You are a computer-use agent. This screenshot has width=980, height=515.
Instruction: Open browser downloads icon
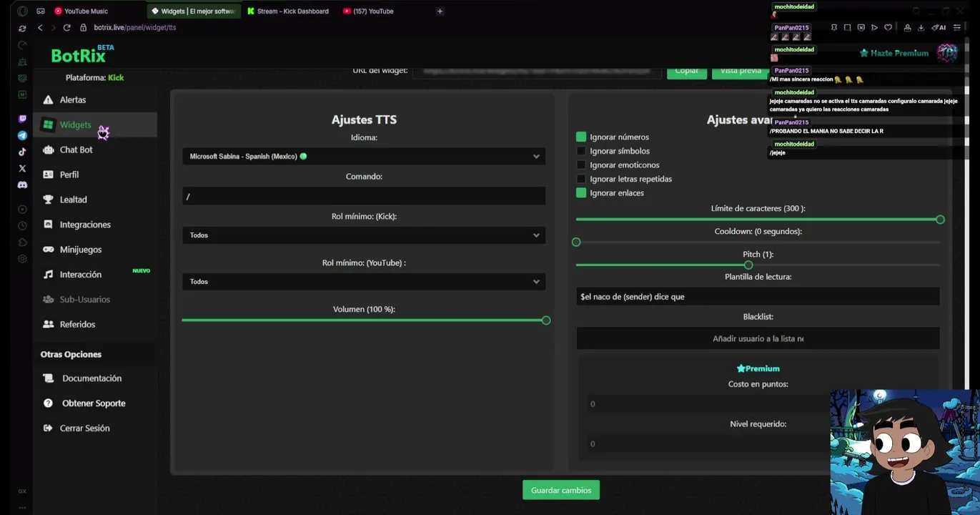tap(921, 28)
